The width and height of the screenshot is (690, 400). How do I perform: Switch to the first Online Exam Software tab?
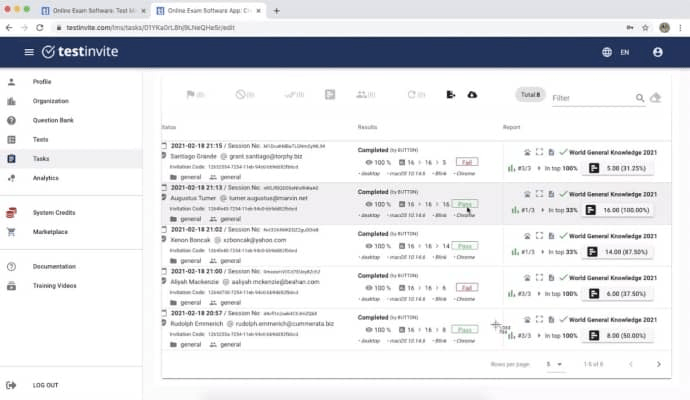pos(93,11)
